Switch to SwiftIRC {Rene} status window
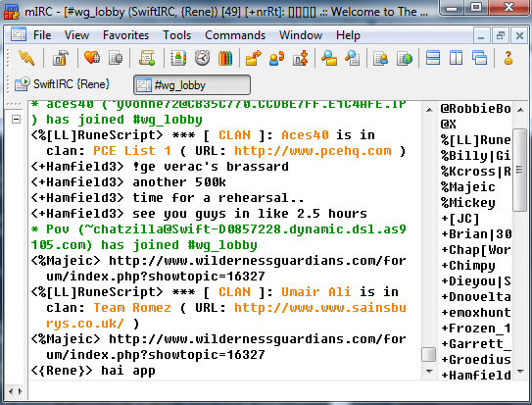 click(63, 84)
